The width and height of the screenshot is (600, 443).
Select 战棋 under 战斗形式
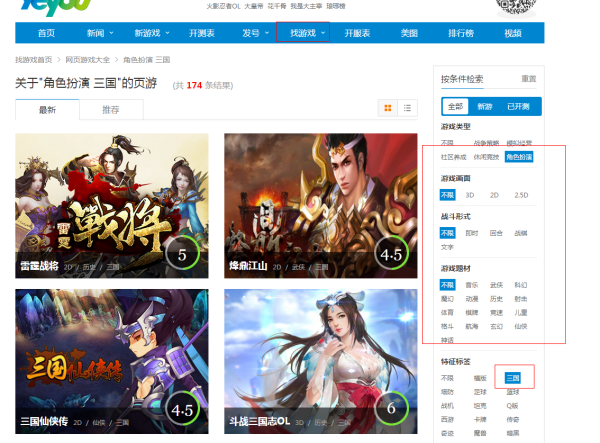521,233
